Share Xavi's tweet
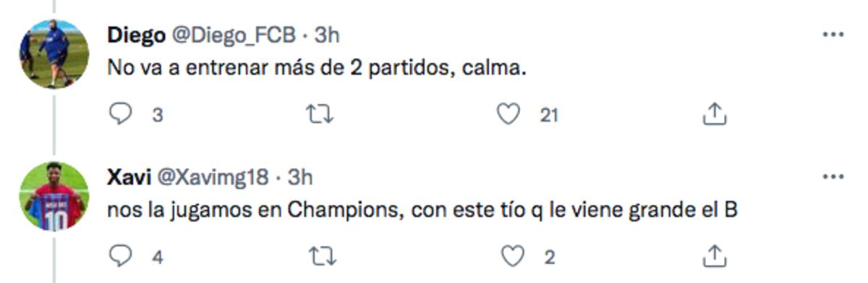 pos(714,255)
